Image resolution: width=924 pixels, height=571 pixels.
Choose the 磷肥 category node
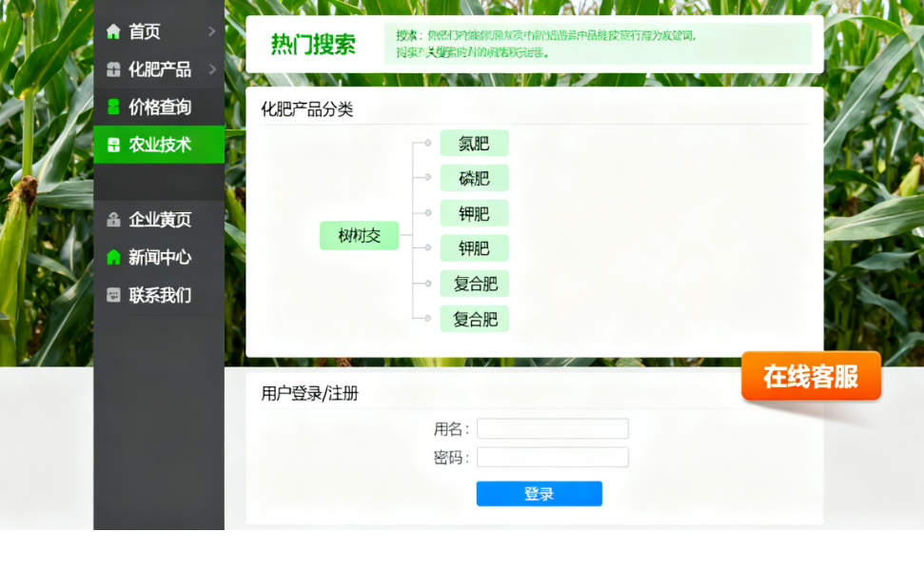point(473,178)
